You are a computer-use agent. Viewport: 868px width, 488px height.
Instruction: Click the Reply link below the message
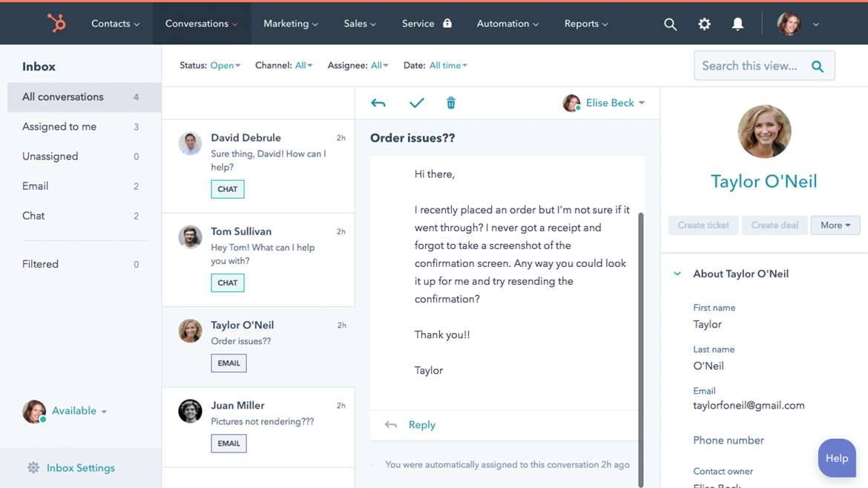(421, 424)
